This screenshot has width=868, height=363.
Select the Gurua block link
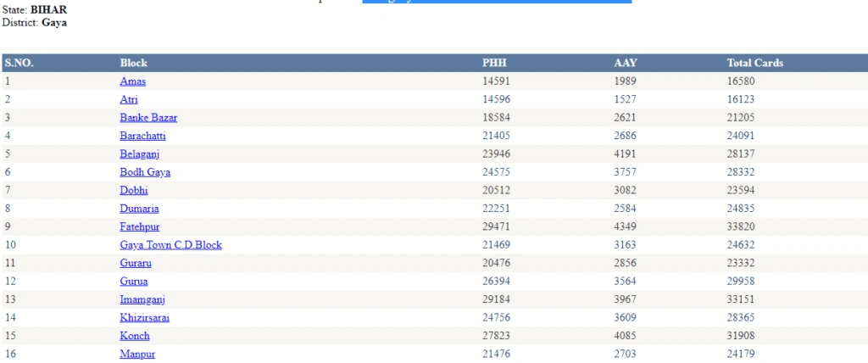134,282
